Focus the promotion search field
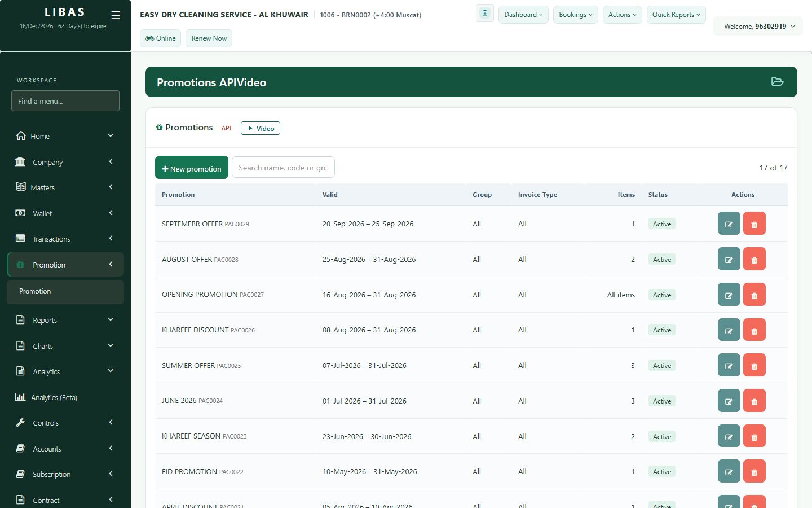This screenshot has height=508, width=812. pos(283,167)
